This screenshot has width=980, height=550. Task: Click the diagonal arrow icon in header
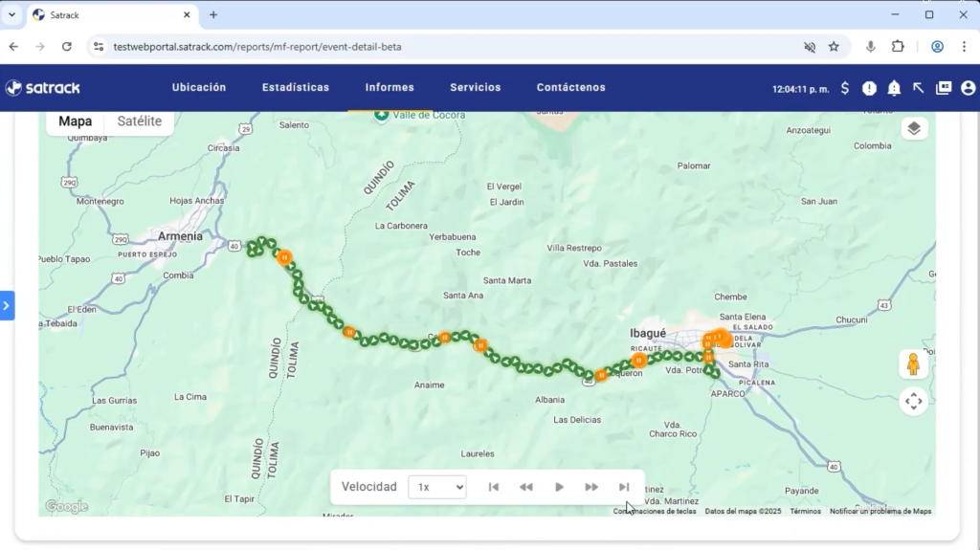pyautogui.click(x=918, y=88)
